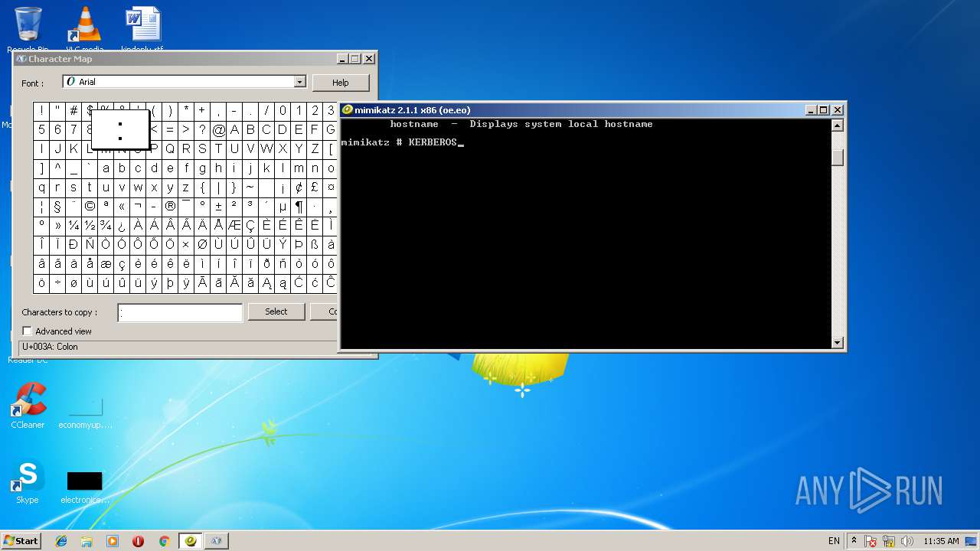Select the inverted question mark ¿ cell

click(122, 226)
